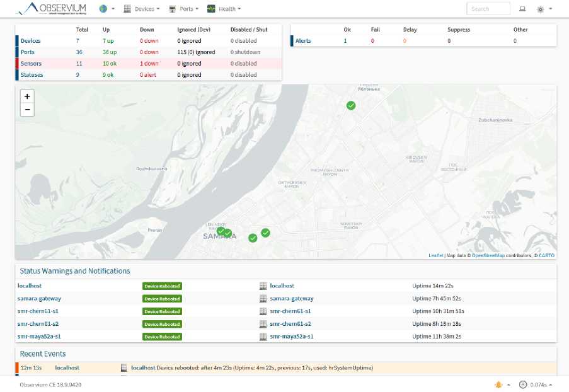
Task: Click the northern green device marker on map
Action: point(351,105)
